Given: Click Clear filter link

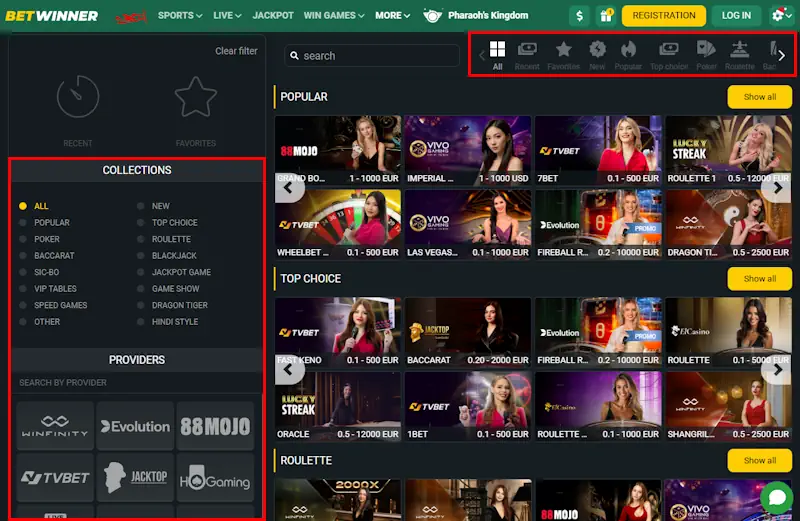Looking at the screenshot, I should coord(236,51).
